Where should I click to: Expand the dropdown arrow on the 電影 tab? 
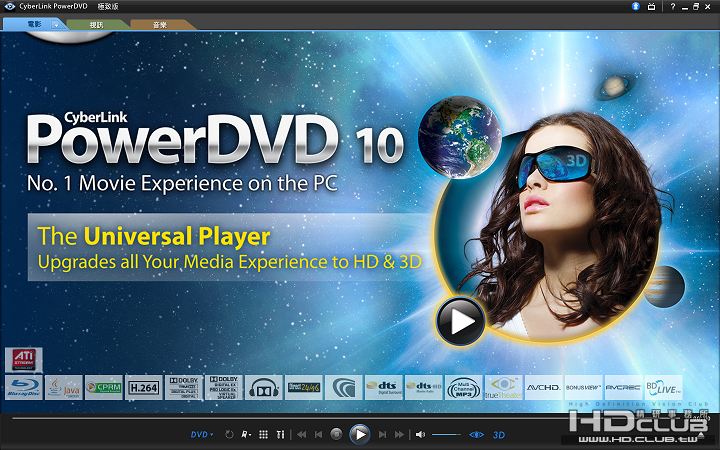pyautogui.click(x=56, y=25)
